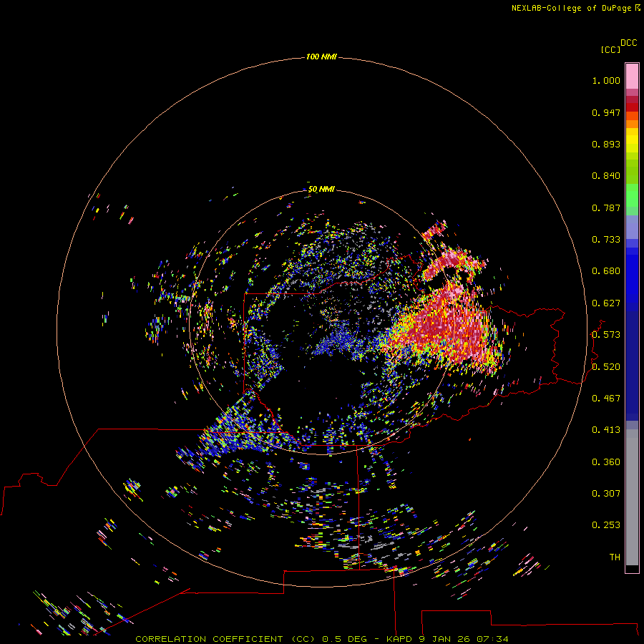The image size is (644, 644).
Task: Click the 50 NMI range ring label
Action: pos(321,189)
